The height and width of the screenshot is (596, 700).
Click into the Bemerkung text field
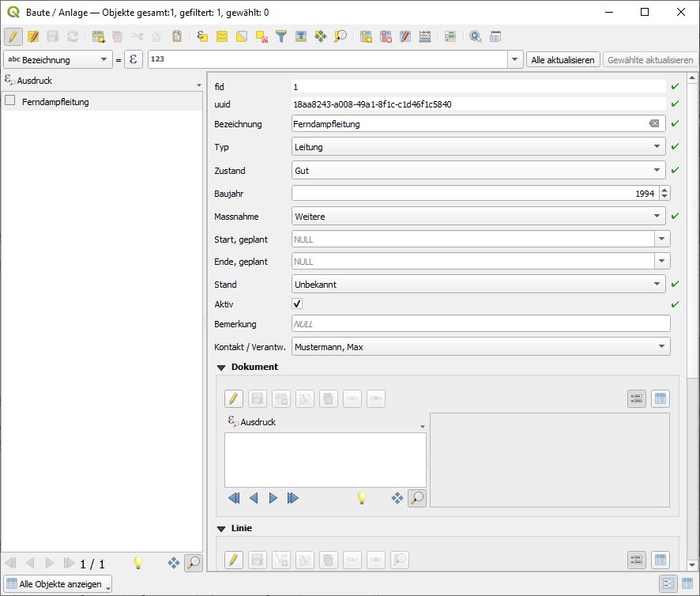480,324
